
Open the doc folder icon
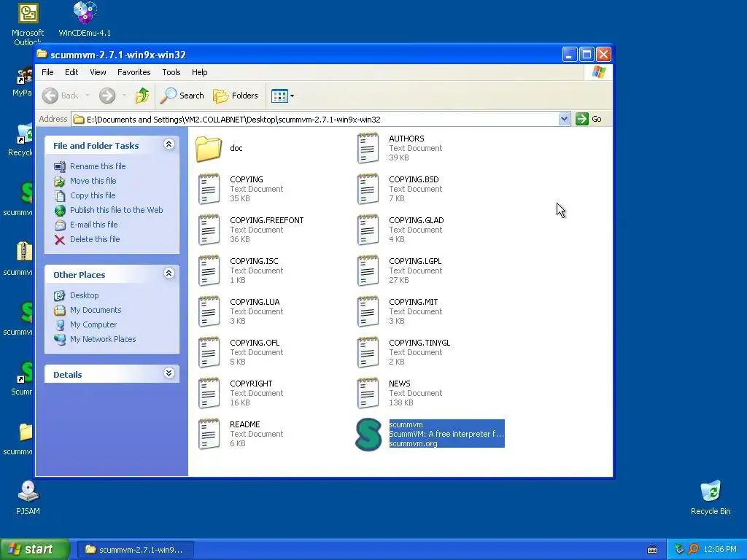coord(209,149)
